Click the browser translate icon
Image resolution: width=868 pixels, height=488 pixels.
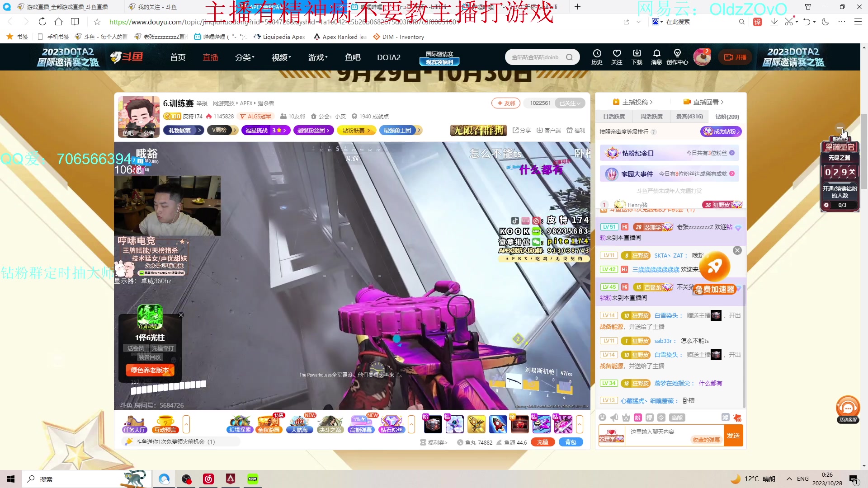[758, 22]
